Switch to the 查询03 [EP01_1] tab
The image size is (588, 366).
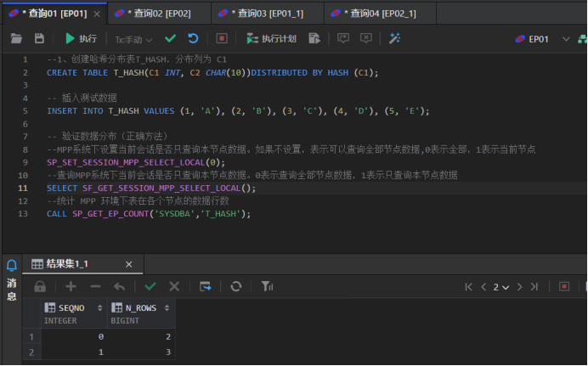[267, 14]
